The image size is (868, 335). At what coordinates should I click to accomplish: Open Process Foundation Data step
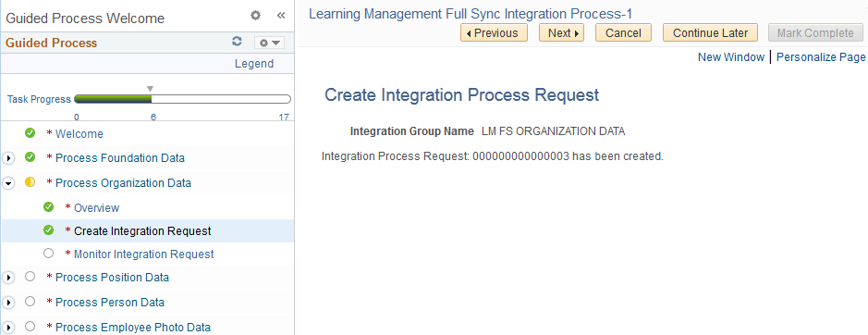(x=120, y=158)
